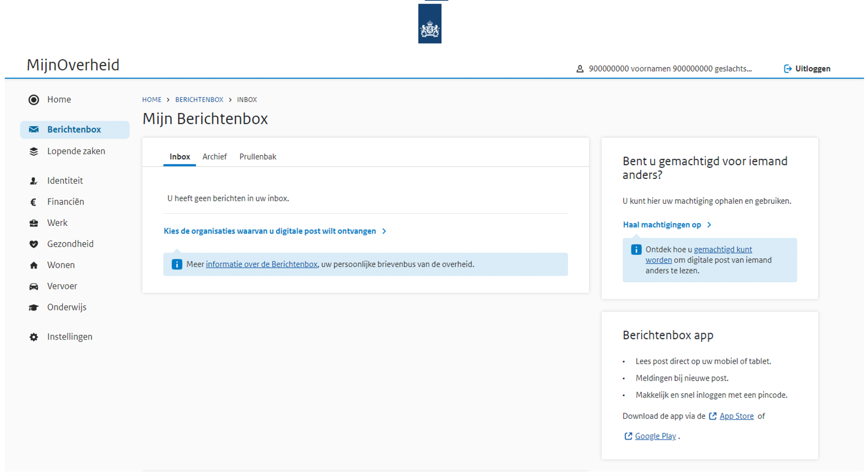
Task: Switch to the Inbox tab
Action: click(179, 157)
